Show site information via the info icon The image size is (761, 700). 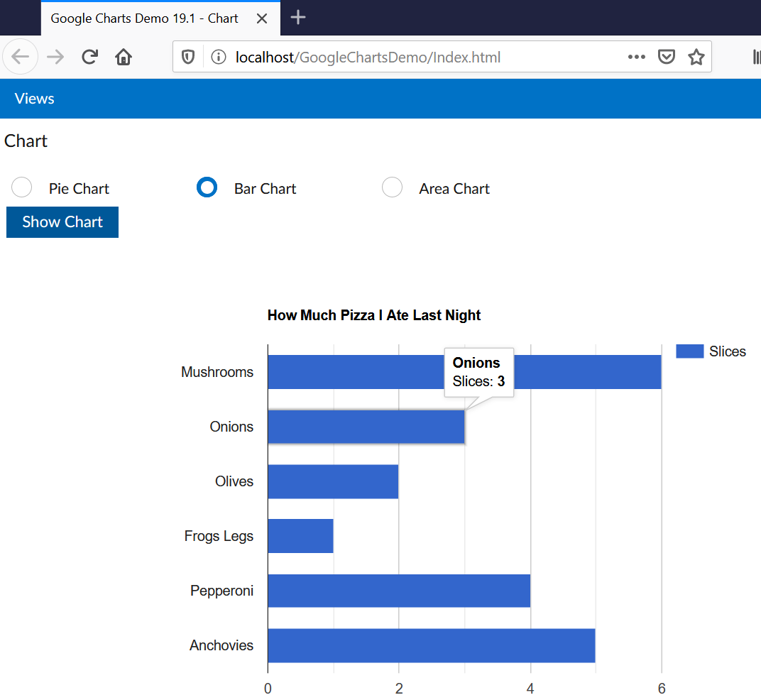click(219, 58)
